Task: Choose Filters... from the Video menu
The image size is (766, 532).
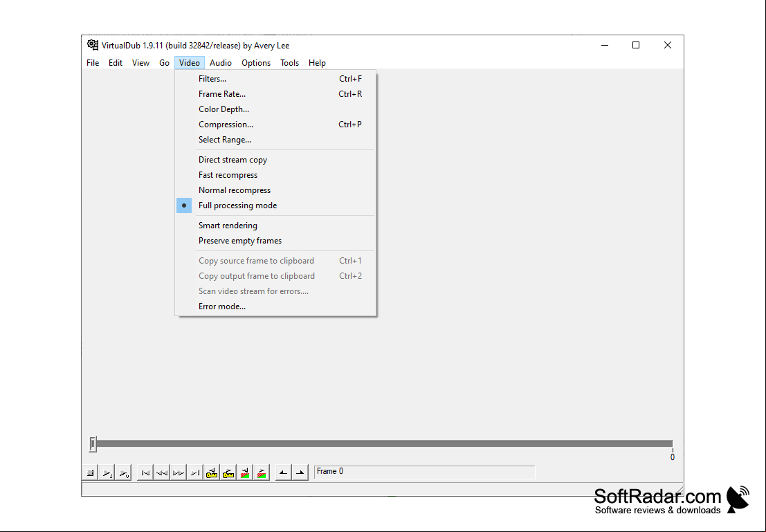Action: click(275, 79)
